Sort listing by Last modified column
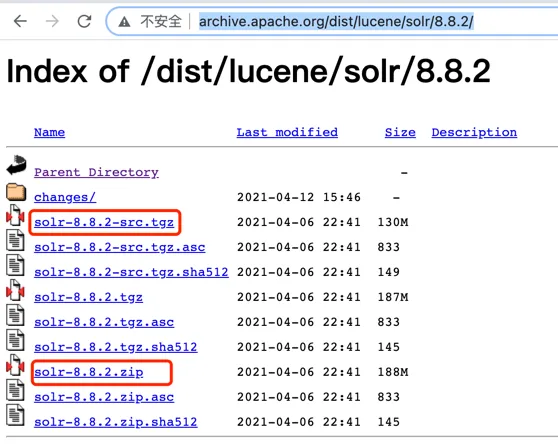Viewport: 558px width, 447px height. point(287,132)
